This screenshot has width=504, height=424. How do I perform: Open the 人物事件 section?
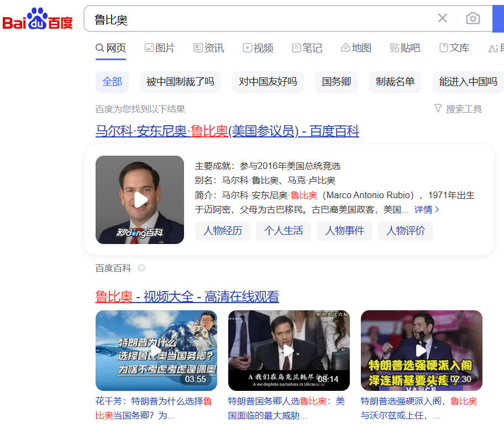coord(345,231)
